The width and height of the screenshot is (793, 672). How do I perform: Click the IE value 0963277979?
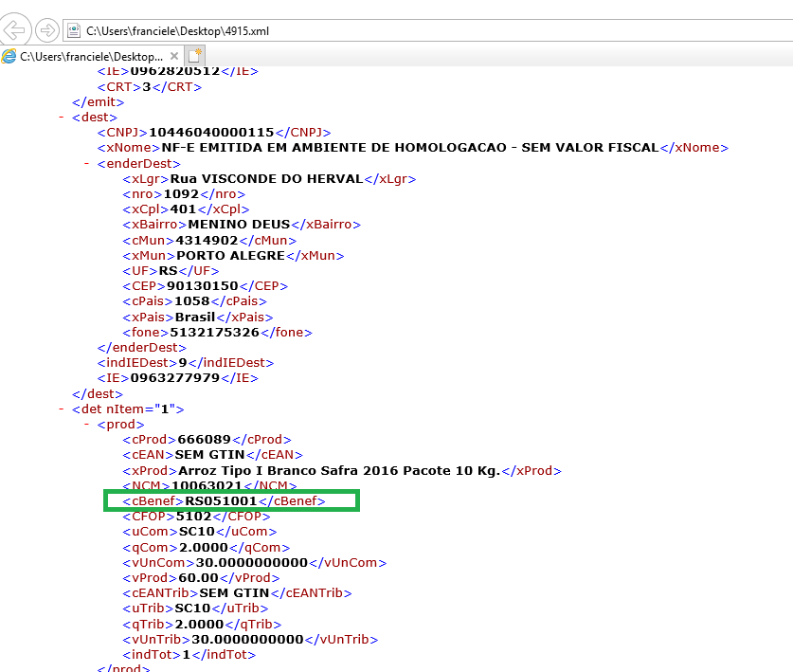[175, 378]
